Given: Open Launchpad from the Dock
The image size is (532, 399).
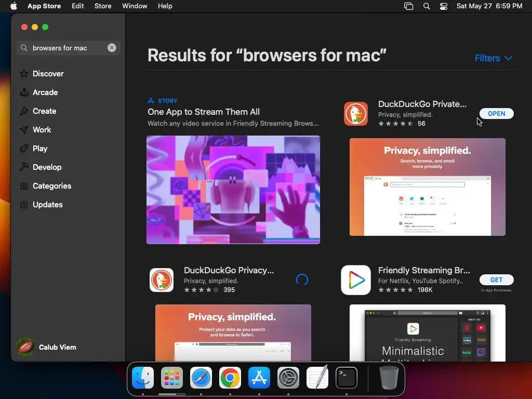Looking at the screenshot, I should coord(171,378).
